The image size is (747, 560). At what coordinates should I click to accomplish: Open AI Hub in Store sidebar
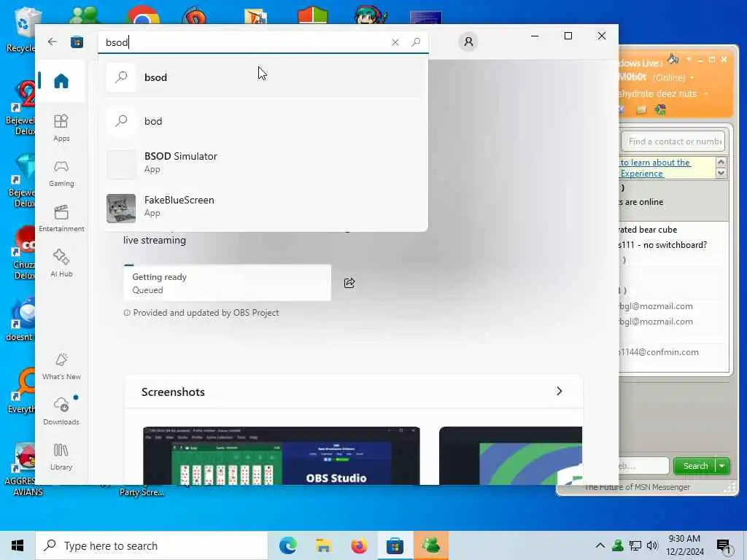point(61,263)
